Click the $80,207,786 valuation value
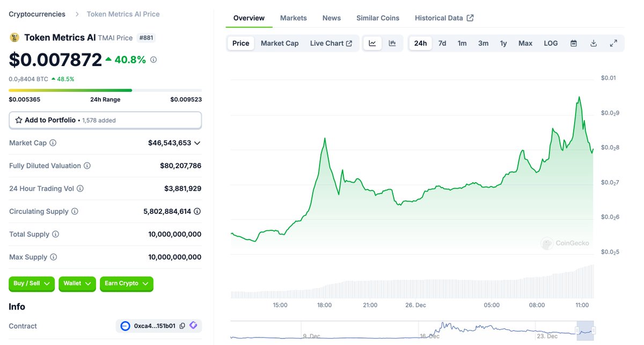644x345 pixels. coord(180,166)
